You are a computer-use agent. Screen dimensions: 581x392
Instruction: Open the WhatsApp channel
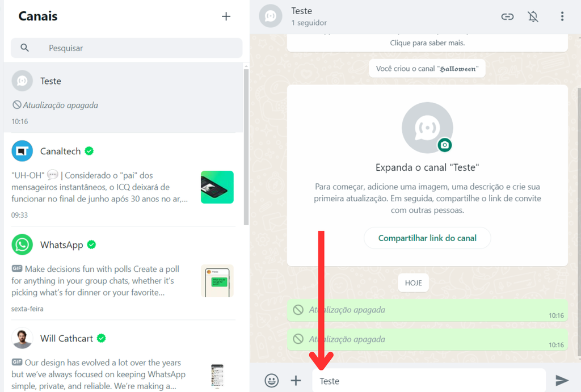(x=123, y=273)
